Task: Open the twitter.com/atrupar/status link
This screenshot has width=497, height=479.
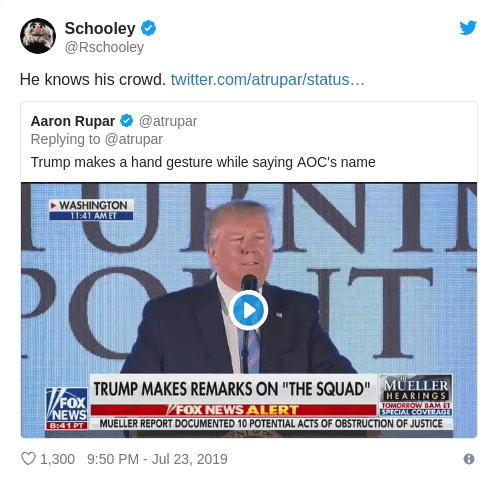Action: click(267, 80)
